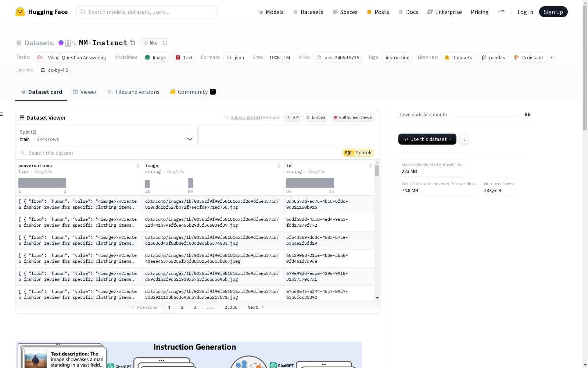
Task: Select the Visual Question Answering task tag
Action: [x=71, y=57]
